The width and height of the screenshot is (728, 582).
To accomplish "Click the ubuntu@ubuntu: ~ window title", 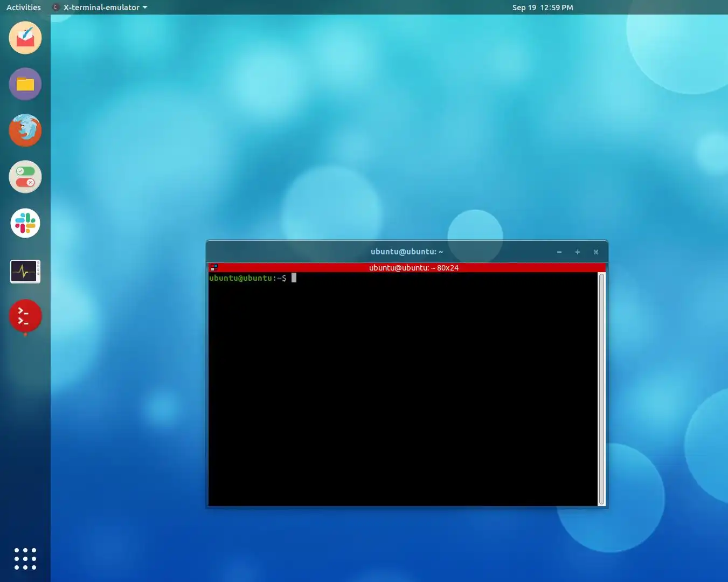I will tap(406, 252).
